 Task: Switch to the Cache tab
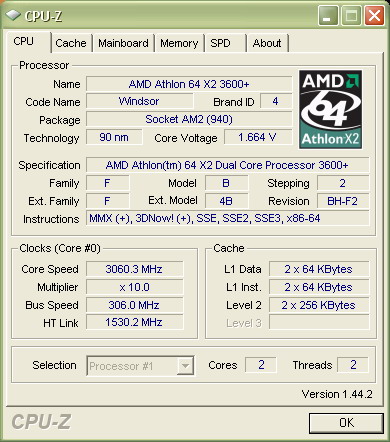pos(71,43)
